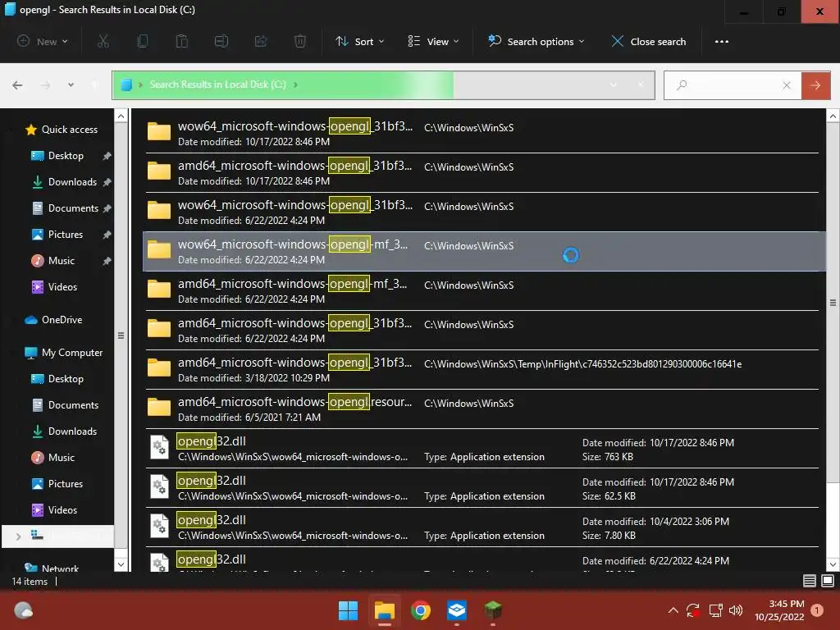Image resolution: width=840 pixels, height=630 pixels.
Task: Click the Copy icon in toolbar
Action: click(143, 41)
